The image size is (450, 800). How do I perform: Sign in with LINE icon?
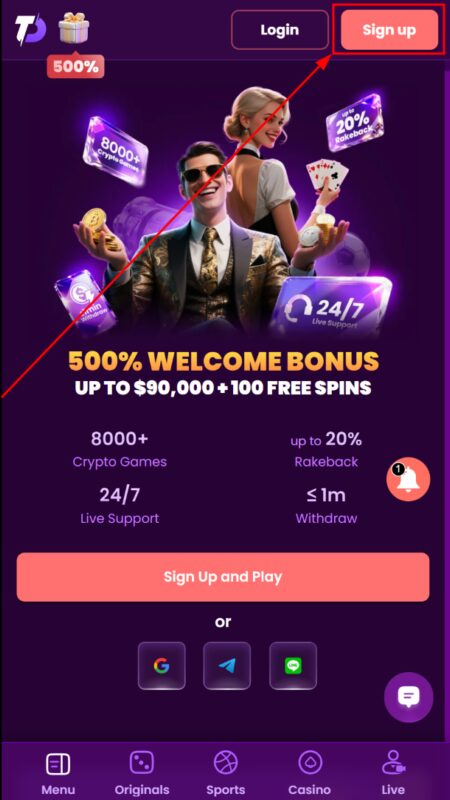tap(293, 666)
